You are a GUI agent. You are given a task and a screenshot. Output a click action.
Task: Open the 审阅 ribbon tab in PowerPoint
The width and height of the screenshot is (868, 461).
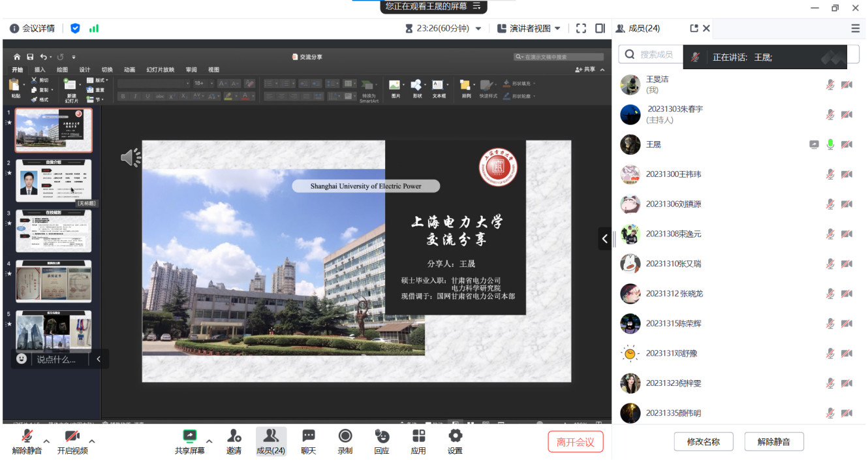pos(191,70)
